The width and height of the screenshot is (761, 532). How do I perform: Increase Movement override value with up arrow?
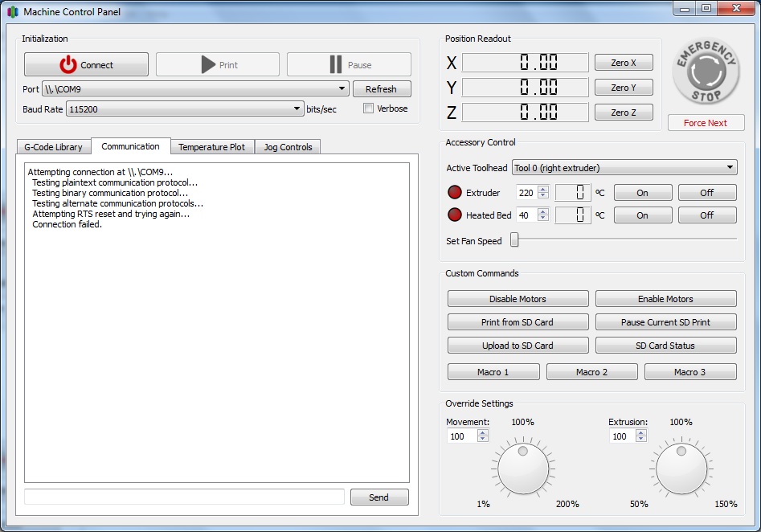coord(482,432)
